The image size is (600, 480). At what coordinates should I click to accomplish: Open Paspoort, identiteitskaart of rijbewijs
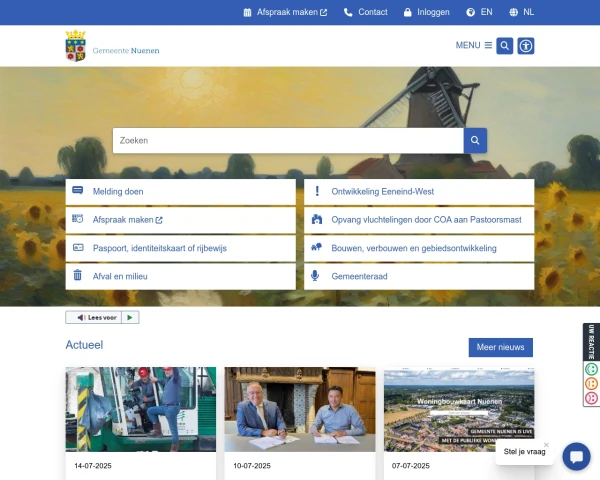(181, 248)
